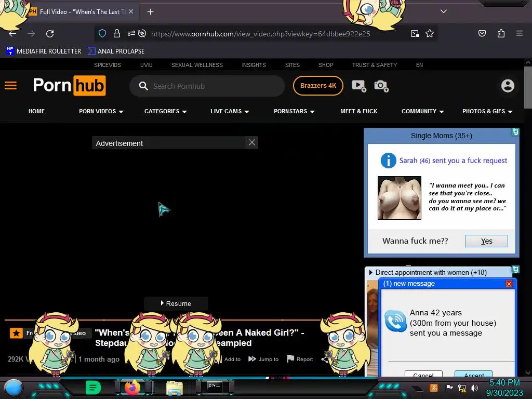Expand the PHOTOS & GIFS dropdown
The height and width of the screenshot is (399, 532).
click(487, 111)
